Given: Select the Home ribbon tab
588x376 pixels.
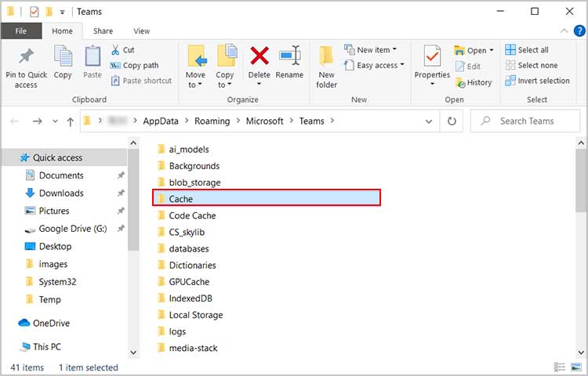Looking at the screenshot, I should [x=62, y=31].
